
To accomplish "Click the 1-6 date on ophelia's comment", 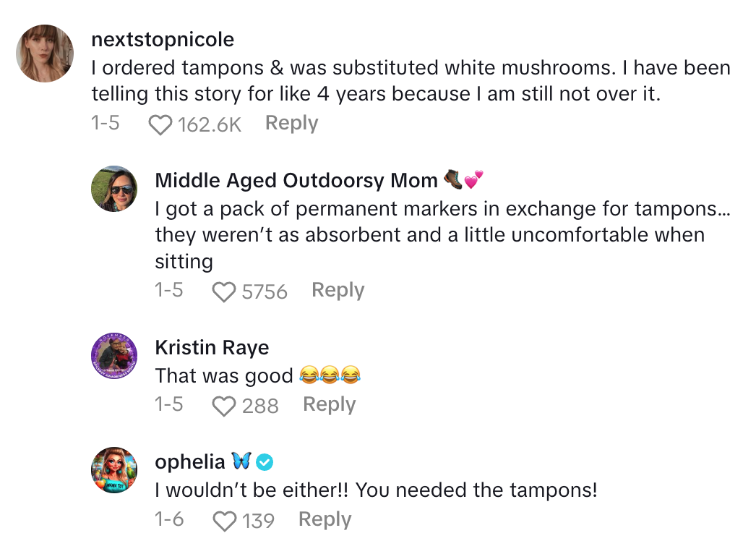I will (x=169, y=519).
